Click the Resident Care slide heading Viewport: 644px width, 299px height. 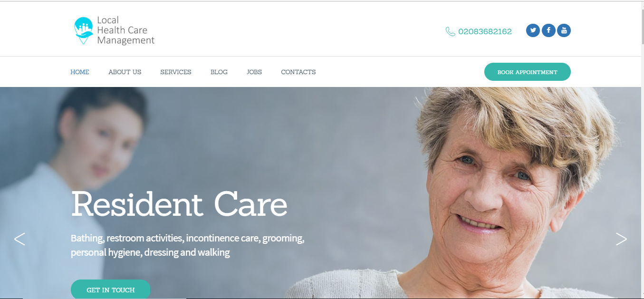[179, 204]
